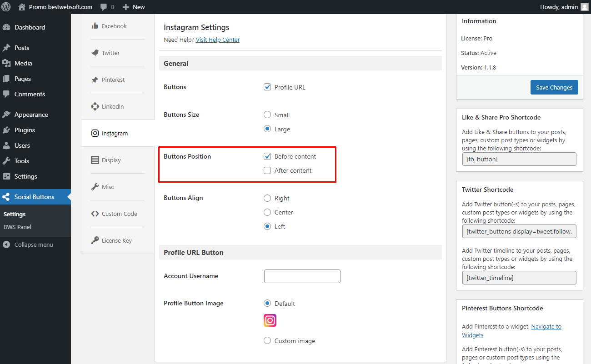This screenshot has height=364, width=591.
Task: Open the Twitter settings tab
Action: pos(117,53)
